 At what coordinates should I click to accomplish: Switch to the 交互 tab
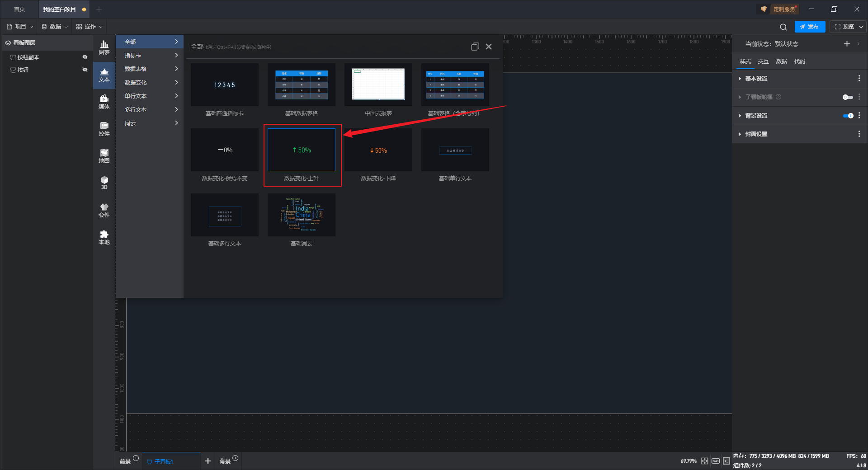tap(763, 61)
